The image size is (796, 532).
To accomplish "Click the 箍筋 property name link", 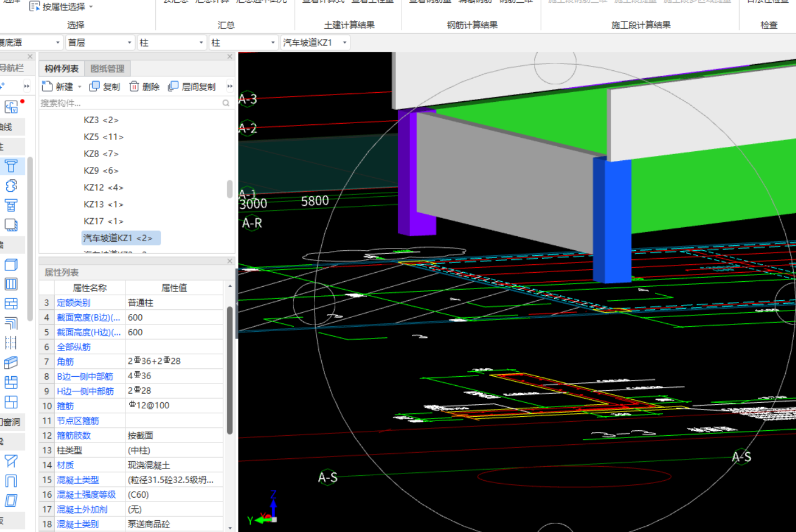I will (65, 406).
